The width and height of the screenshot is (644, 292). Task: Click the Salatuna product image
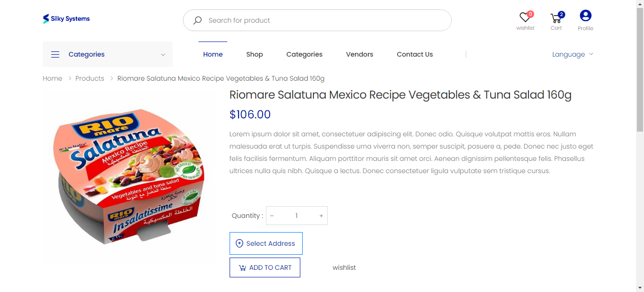(x=130, y=175)
